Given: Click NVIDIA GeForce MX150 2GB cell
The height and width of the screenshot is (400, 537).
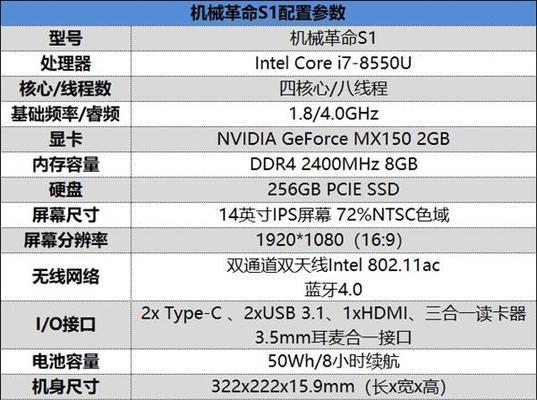Looking at the screenshot, I should click(334, 139).
